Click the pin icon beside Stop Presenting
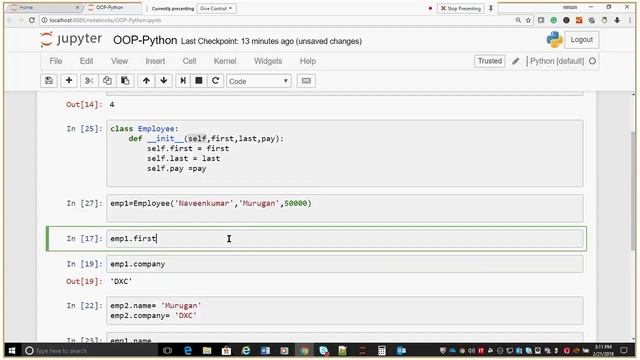 click(x=491, y=8)
